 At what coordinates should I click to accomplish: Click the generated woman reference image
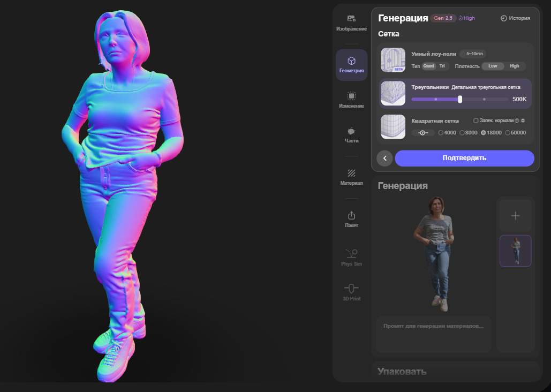pyautogui.click(x=434, y=254)
